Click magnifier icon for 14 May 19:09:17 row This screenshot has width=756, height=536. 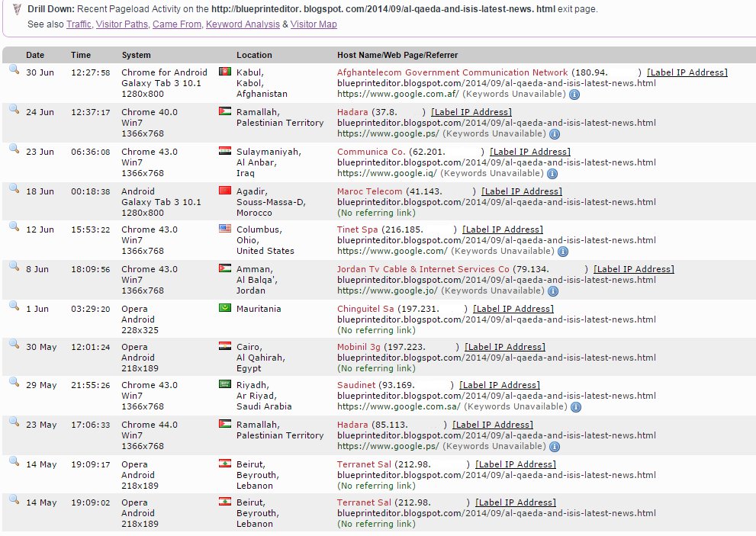(x=14, y=461)
